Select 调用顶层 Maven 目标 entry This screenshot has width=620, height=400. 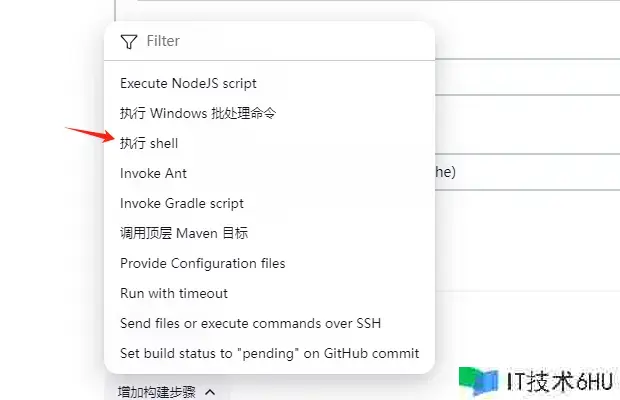pos(183,233)
